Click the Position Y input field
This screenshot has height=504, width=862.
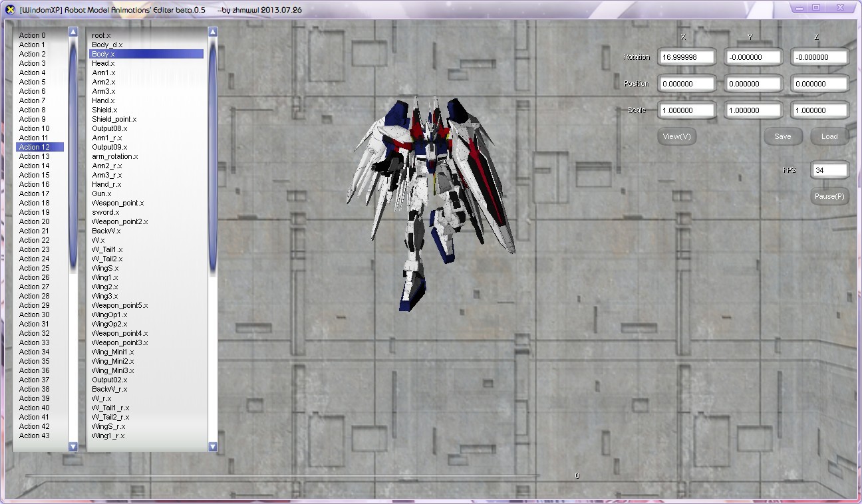click(x=754, y=84)
